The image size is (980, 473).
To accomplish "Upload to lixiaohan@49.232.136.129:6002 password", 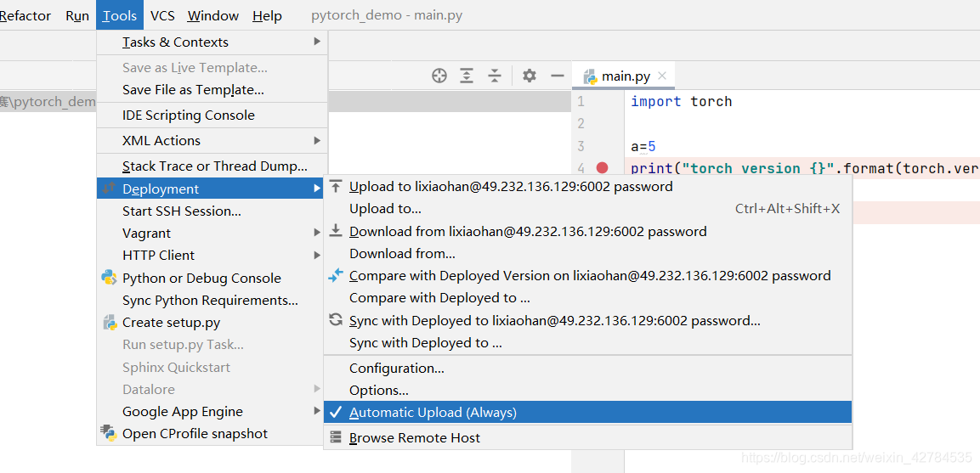I will pos(587,186).
